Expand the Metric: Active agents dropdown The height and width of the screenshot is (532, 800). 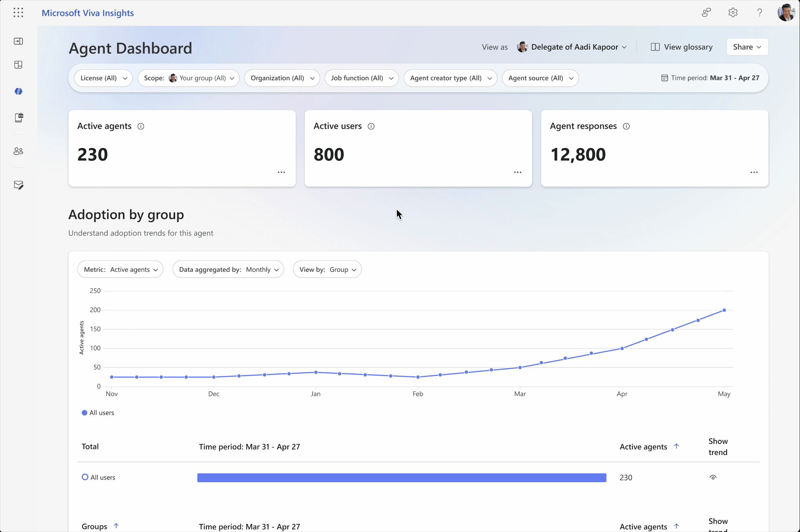pos(120,269)
